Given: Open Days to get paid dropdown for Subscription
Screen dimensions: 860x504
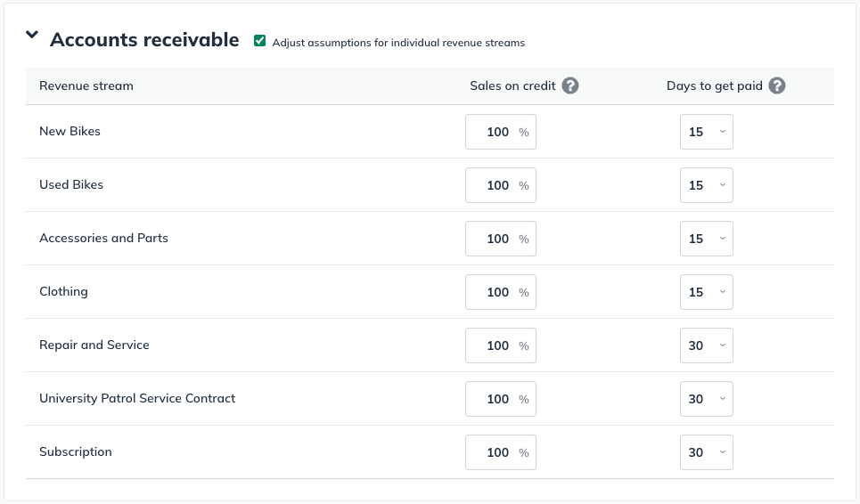Looking at the screenshot, I should click(706, 452).
